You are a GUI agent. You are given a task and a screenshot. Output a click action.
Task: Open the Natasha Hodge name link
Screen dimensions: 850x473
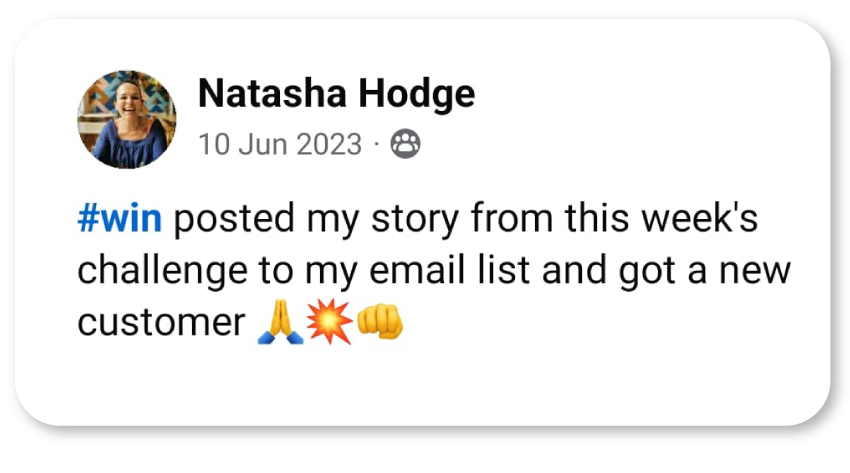click(337, 94)
